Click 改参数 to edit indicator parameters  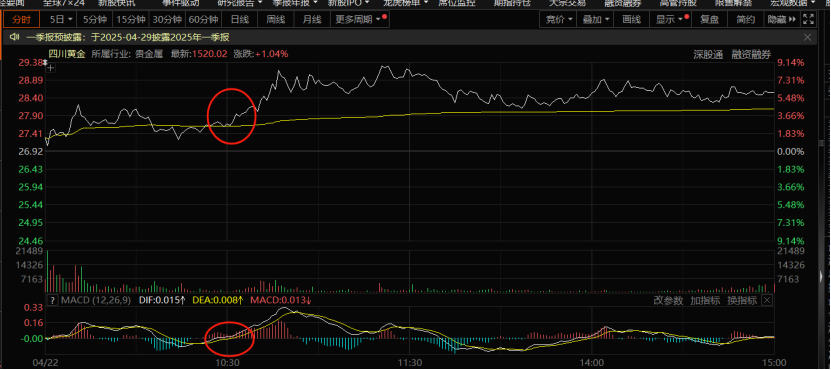(x=669, y=301)
